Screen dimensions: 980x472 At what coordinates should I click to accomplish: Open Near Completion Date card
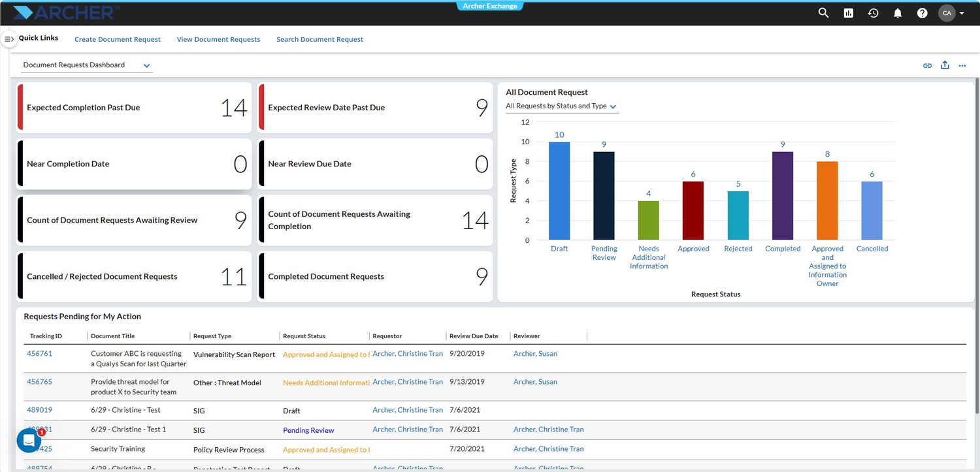pyautogui.click(x=134, y=164)
